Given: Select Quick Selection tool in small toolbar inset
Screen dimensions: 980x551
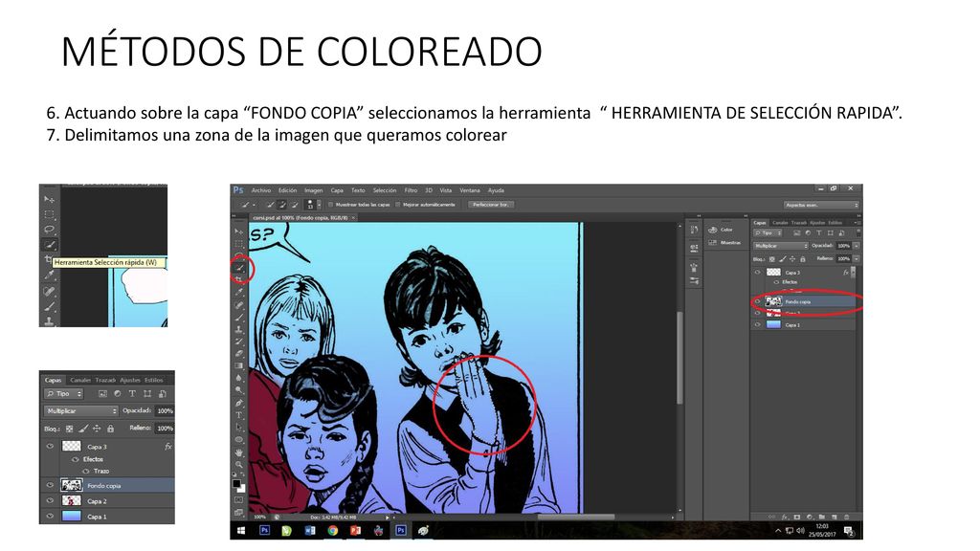Looking at the screenshot, I should pos(49,245).
